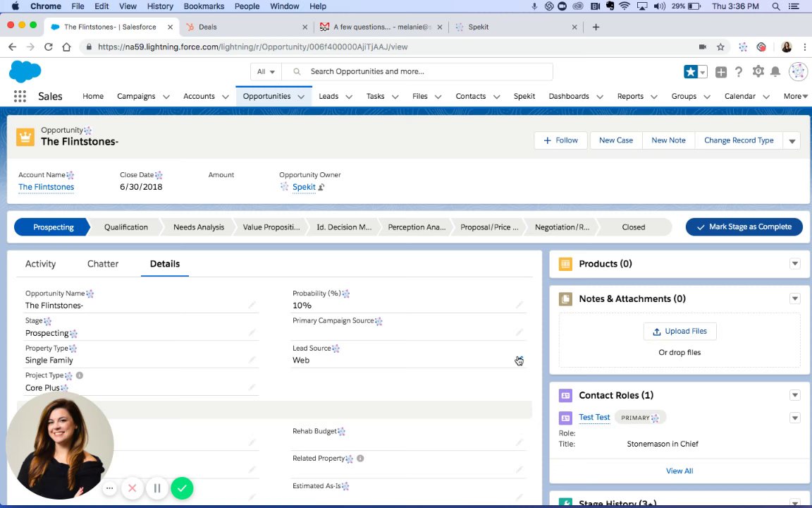Click Spekit icon beside Close Date label

coord(159,175)
